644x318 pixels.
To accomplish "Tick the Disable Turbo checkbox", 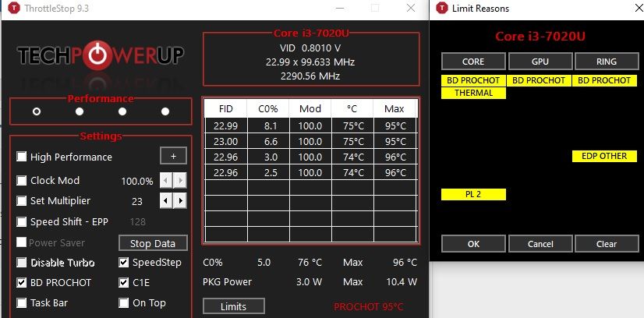I will coord(21,262).
